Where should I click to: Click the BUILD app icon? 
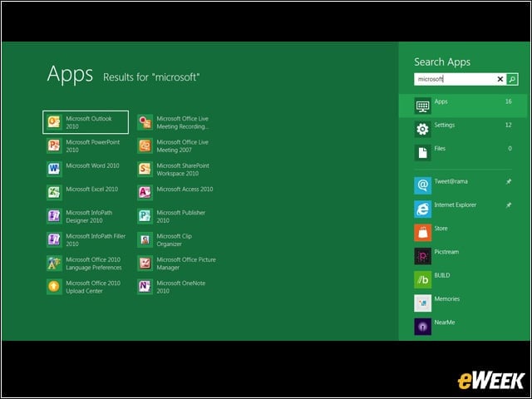coord(422,279)
